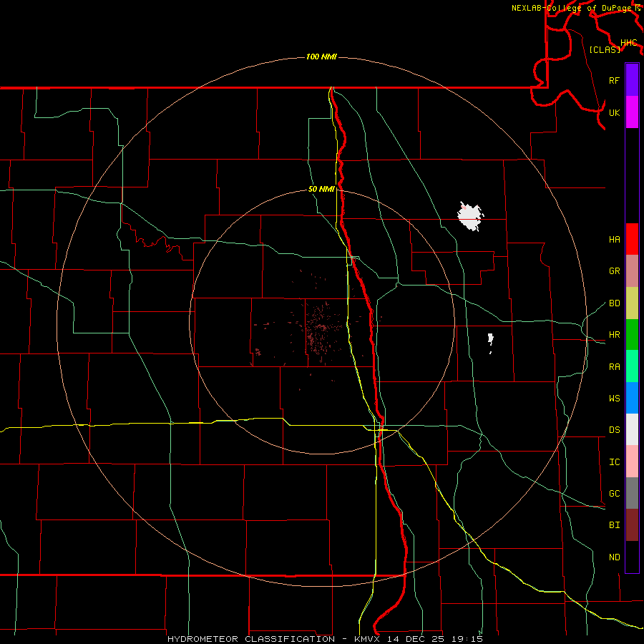Click the "BD" legend label

point(614,303)
